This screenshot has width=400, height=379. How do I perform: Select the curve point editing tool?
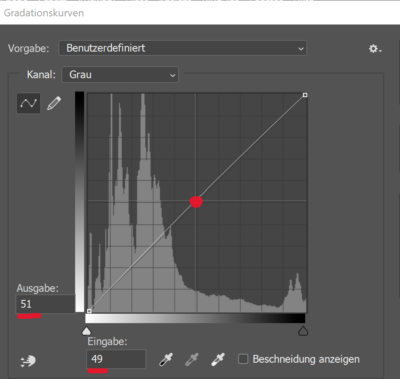coord(29,103)
